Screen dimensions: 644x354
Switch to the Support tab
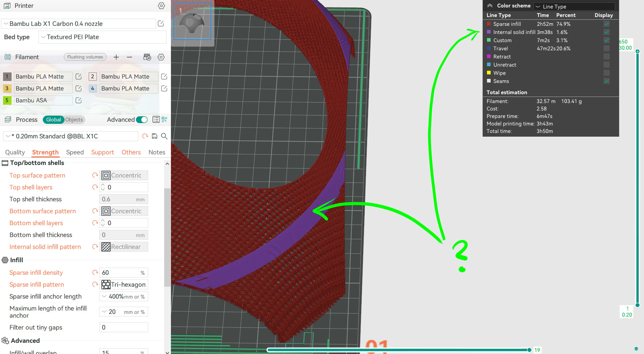(x=103, y=152)
